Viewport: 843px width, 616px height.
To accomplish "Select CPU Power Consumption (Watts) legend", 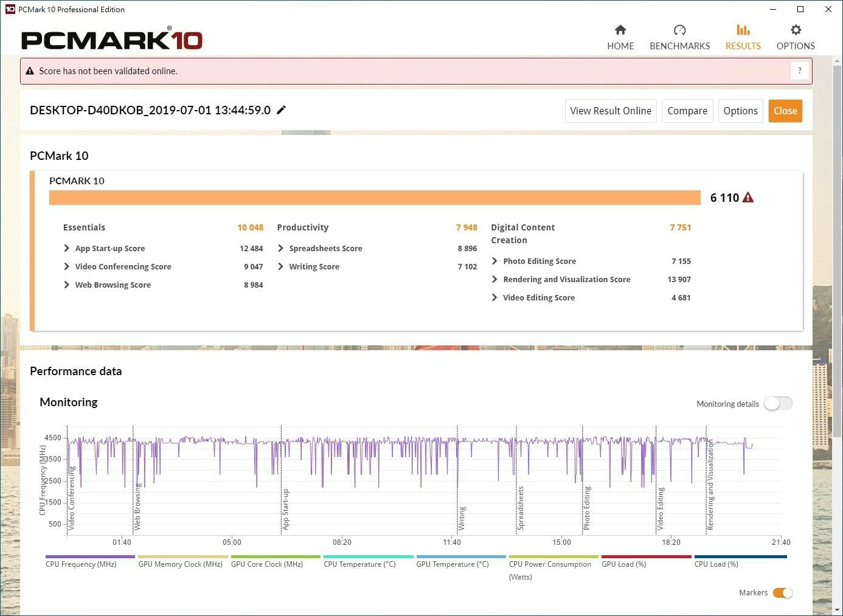I will [x=553, y=556].
